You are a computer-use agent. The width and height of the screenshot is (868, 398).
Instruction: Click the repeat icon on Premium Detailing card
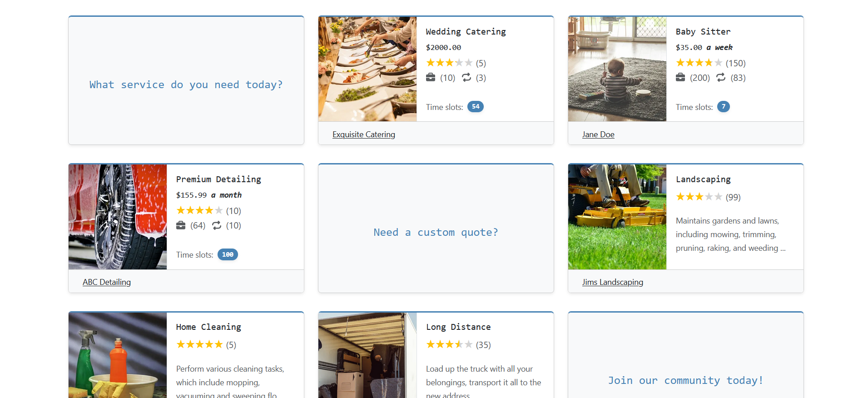217,225
